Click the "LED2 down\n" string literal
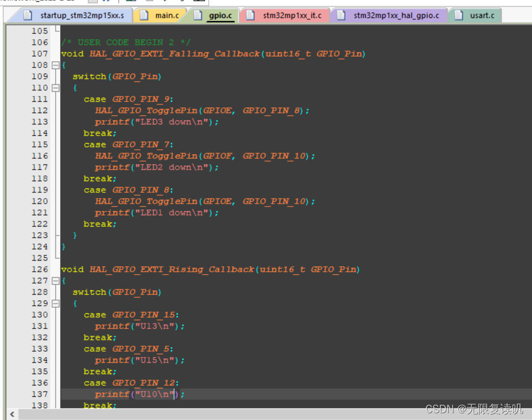The width and height of the screenshot is (532, 420). (x=172, y=167)
